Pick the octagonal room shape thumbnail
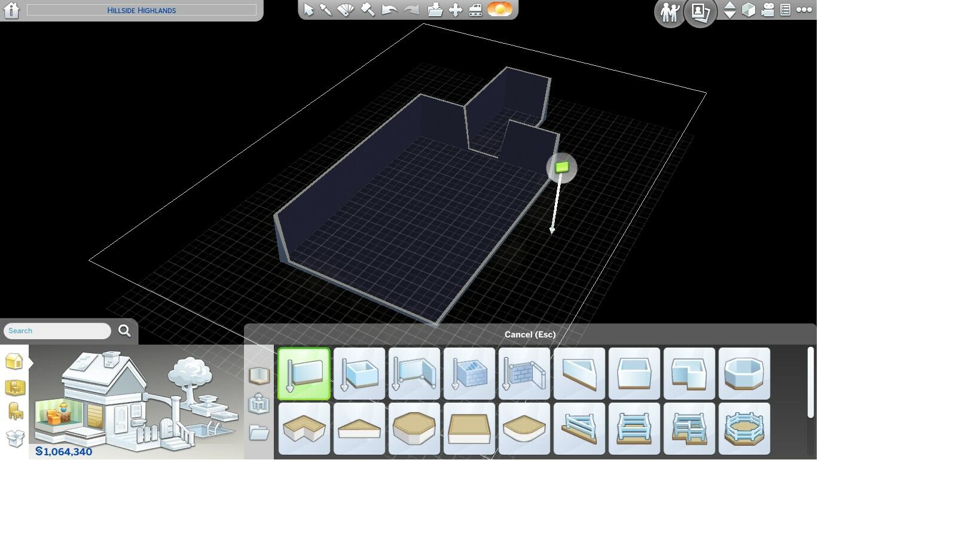 744,374
